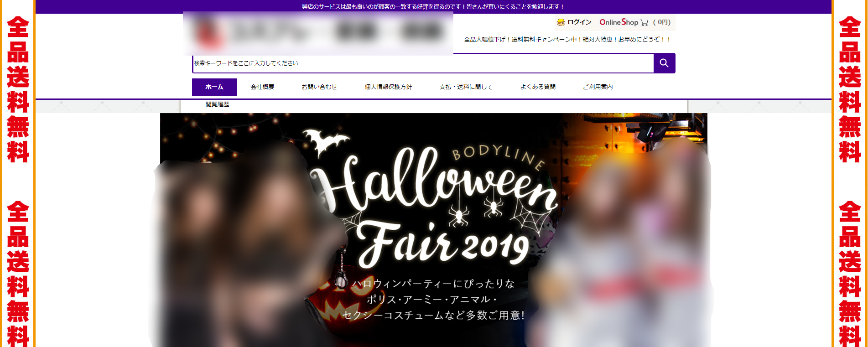Open the Halloween Fair 2019 banner
Screen dimensions: 868x347
(433, 230)
